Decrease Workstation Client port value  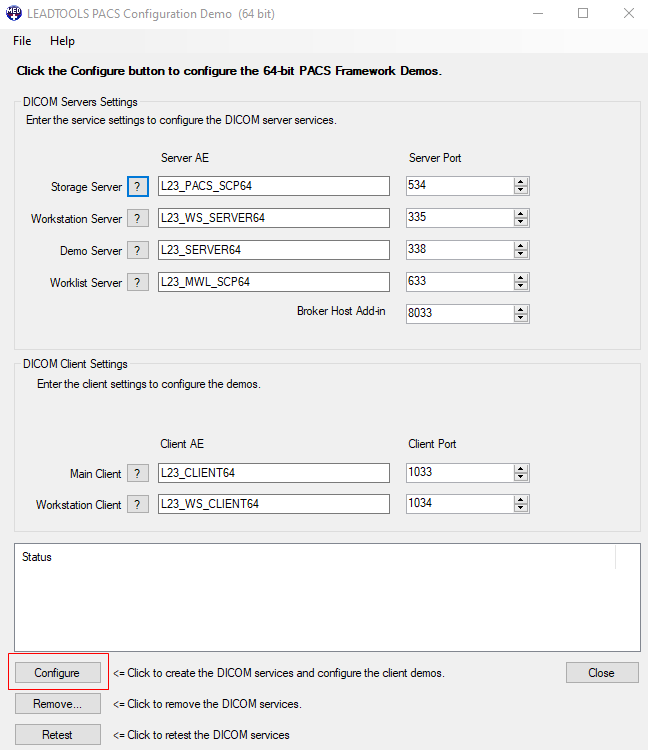tap(521, 508)
